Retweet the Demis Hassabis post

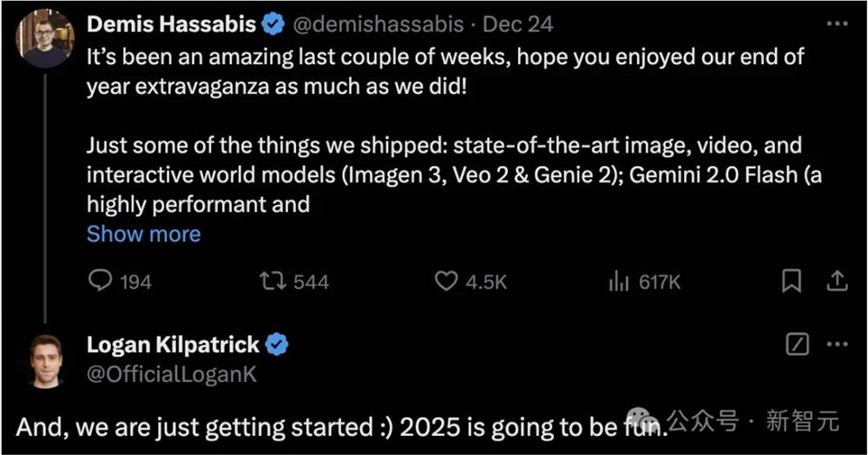[x=273, y=281]
